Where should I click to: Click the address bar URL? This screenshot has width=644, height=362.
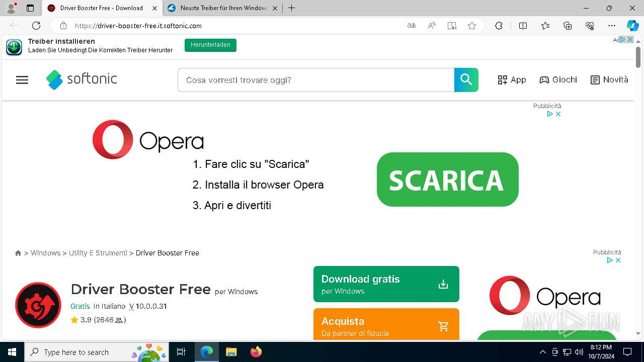point(138,26)
